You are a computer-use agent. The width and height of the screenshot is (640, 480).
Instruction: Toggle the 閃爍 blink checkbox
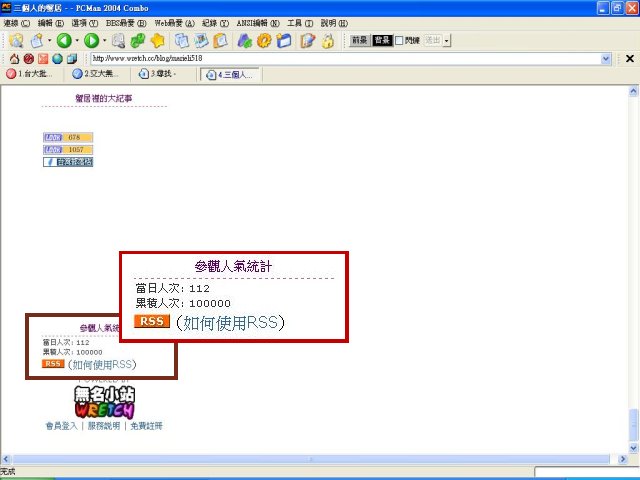[x=399, y=40]
